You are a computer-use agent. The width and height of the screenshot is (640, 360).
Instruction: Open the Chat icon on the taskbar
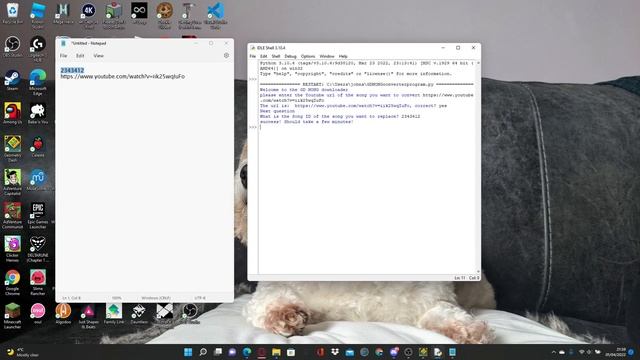[x=232, y=352]
